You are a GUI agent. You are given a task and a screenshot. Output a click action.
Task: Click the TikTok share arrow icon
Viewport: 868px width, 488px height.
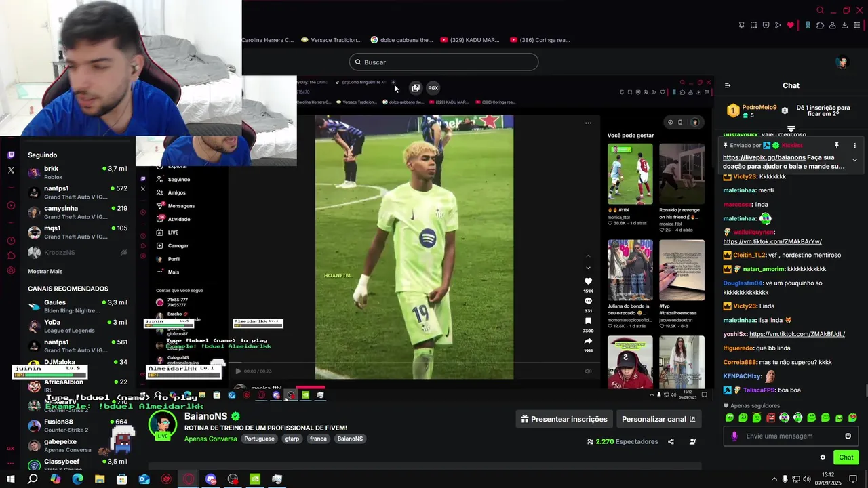(588, 341)
